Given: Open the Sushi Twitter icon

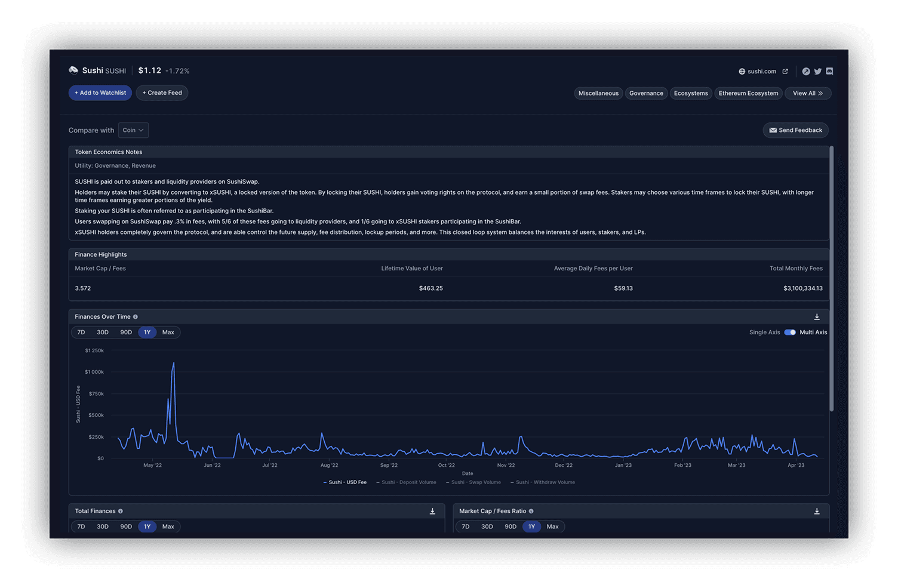Looking at the screenshot, I should point(818,72).
